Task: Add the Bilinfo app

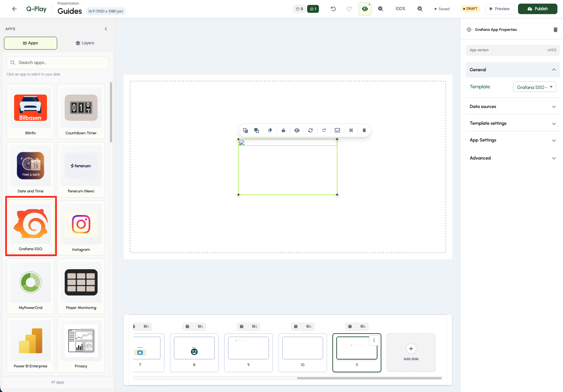Action: tap(31, 111)
